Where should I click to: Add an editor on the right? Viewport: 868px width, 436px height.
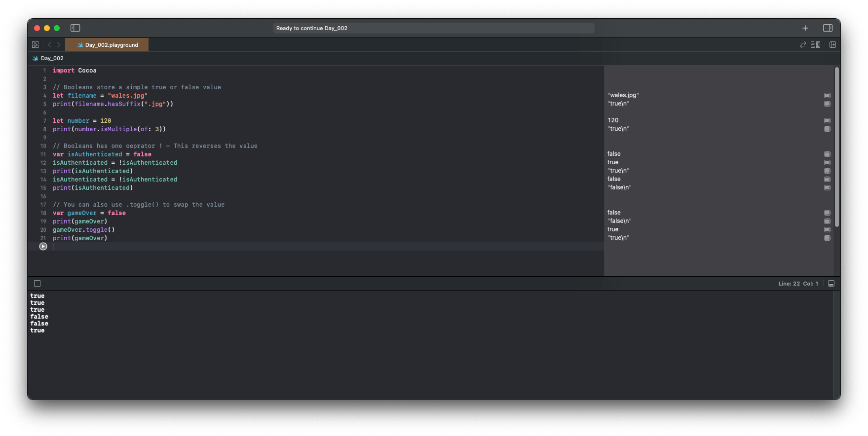pyautogui.click(x=833, y=44)
